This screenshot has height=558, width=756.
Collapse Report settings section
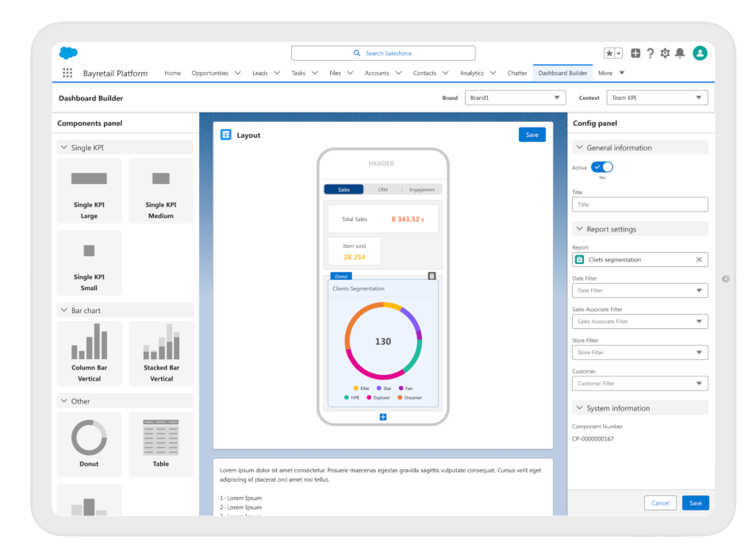point(580,229)
